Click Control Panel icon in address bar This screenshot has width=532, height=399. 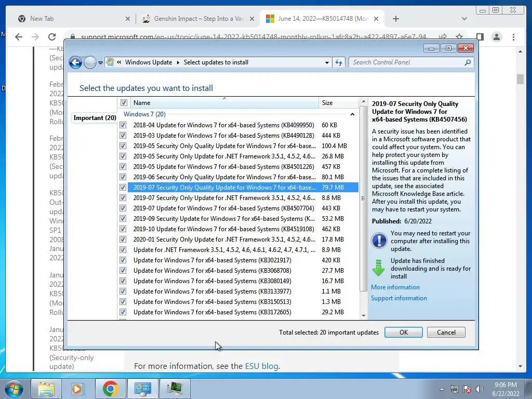click(x=110, y=62)
